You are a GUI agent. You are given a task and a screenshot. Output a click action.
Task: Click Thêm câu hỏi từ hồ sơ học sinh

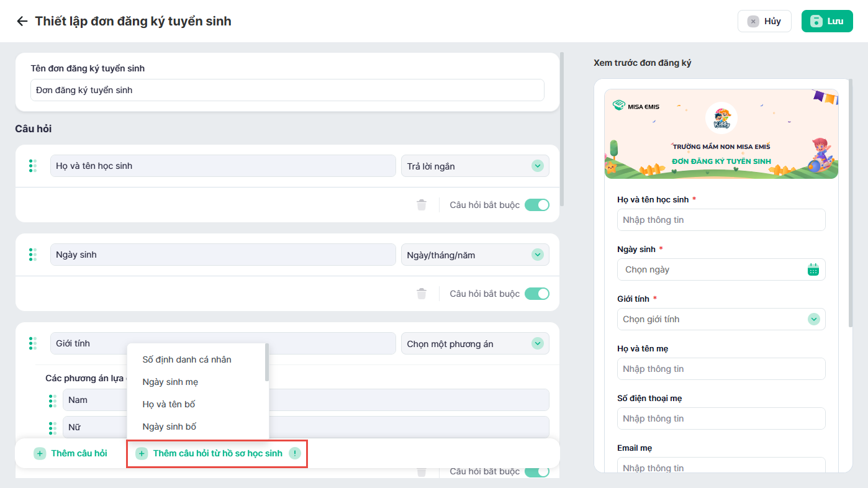click(x=217, y=453)
